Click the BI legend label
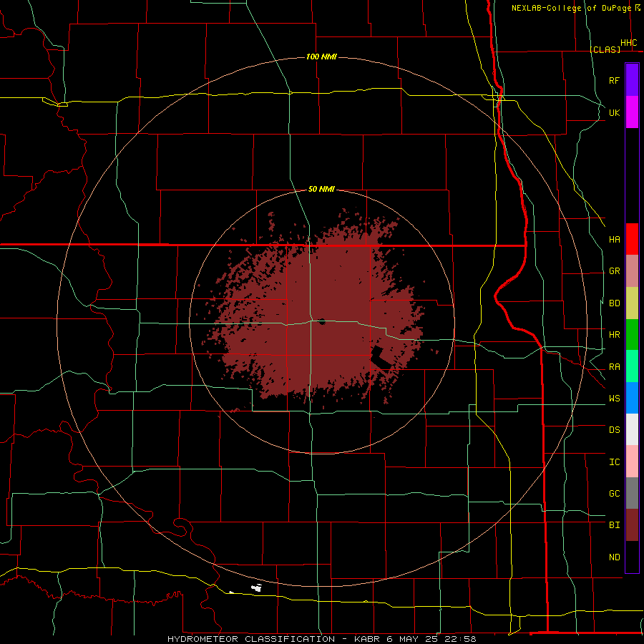 pyautogui.click(x=614, y=525)
